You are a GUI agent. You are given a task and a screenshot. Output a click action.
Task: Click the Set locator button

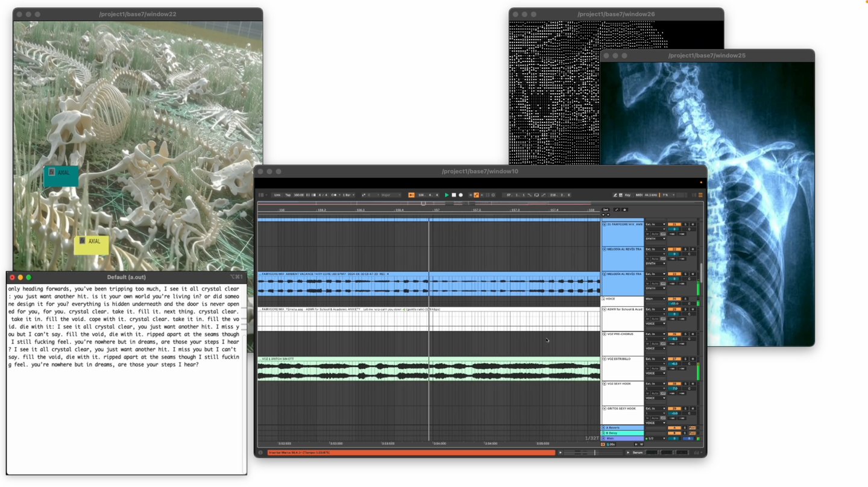pyautogui.click(x=606, y=210)
